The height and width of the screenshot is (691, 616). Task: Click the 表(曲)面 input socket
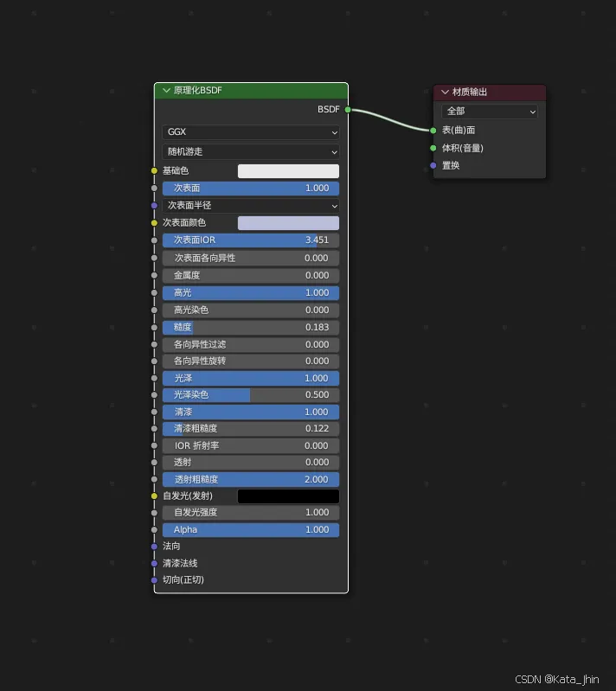point(433,131)
